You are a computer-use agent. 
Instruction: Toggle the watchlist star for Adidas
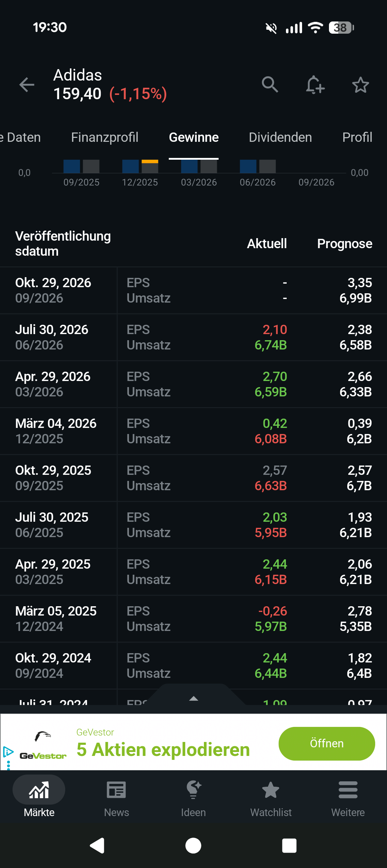click(x=360, y=85)
